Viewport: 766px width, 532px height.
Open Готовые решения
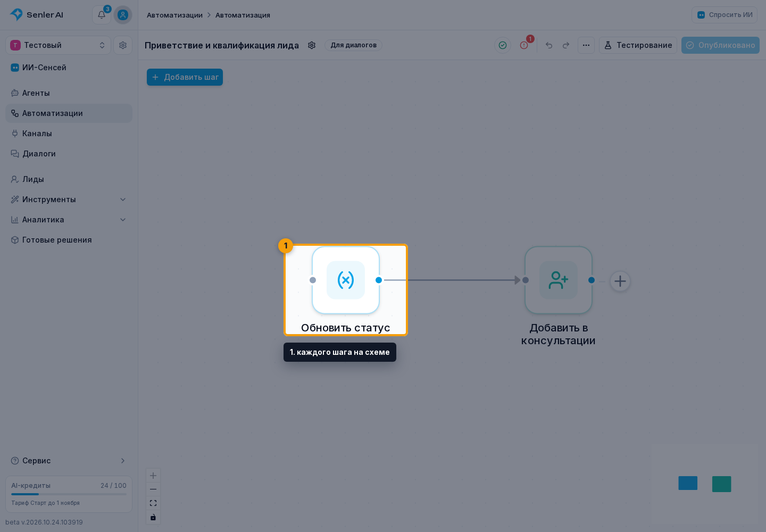coord(69,240)
